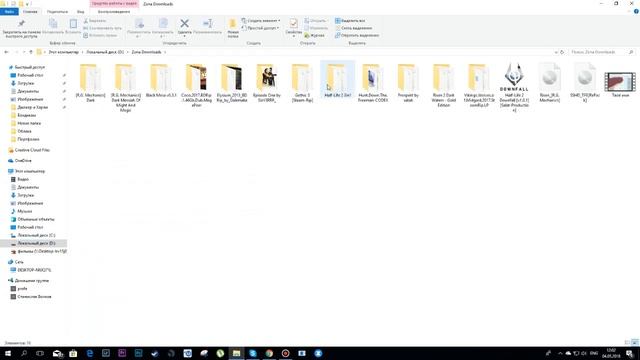Click the Удалить (Delete) X icon
The height and width of the screenshot is (360, 640).
coord(184,24)
